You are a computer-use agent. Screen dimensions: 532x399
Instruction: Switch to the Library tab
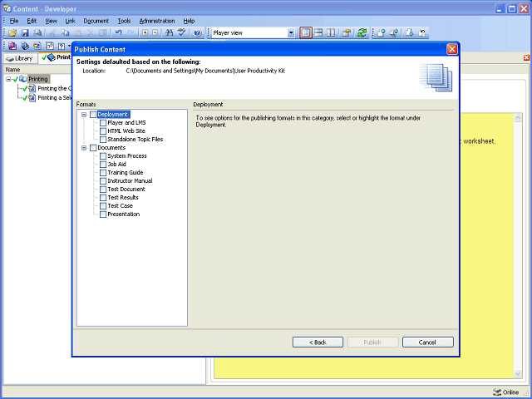(x=20, y=58)
